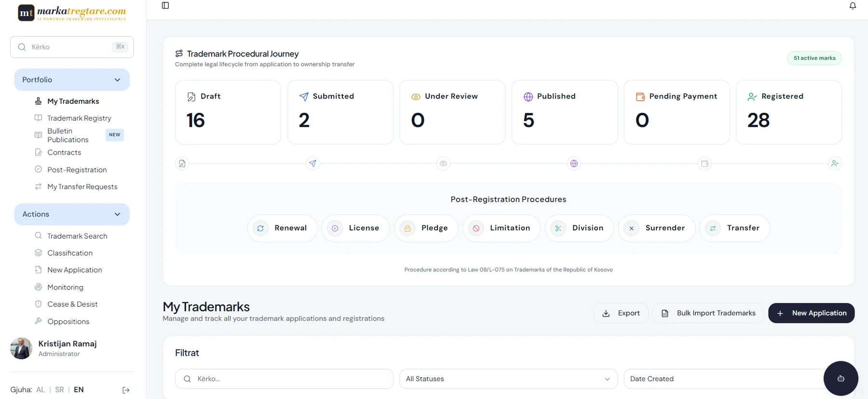The width and height of the screenshot is (868, 399).
Task: Click the dark New Application button
Action: pos(811,313)
